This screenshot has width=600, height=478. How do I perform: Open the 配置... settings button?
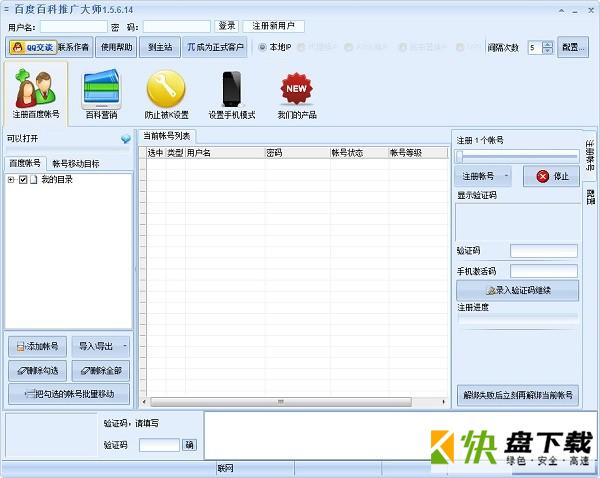[x=573, y=47]
